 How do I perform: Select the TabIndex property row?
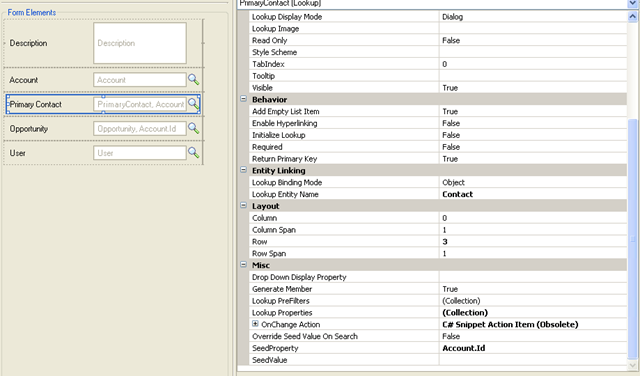[x=438, y=64]
